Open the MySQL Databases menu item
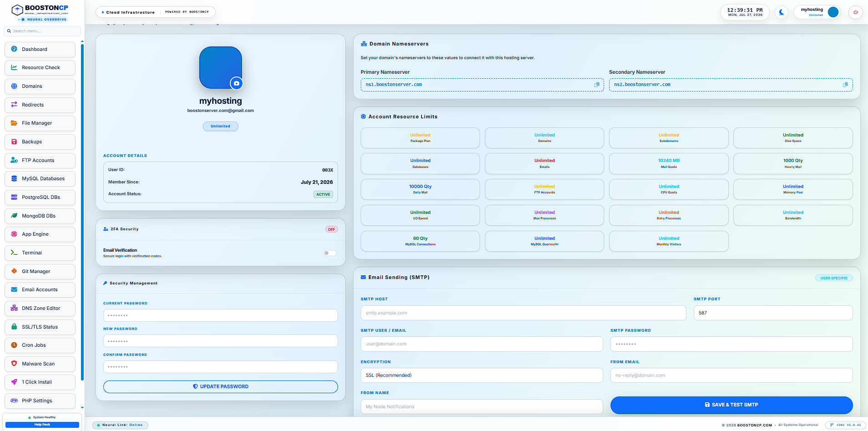 point(40,179)
